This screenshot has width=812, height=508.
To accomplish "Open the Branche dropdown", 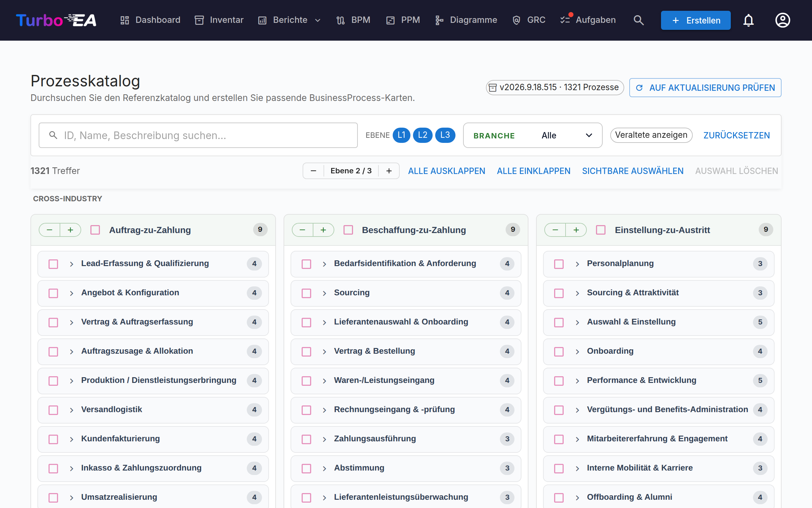I will click(x=533, y=135).
